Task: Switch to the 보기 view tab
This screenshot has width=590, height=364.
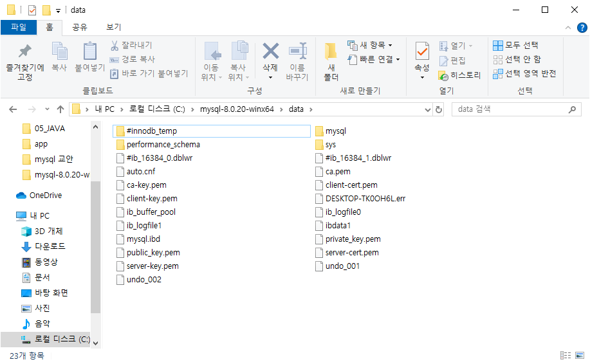Action: click(114, 27)
